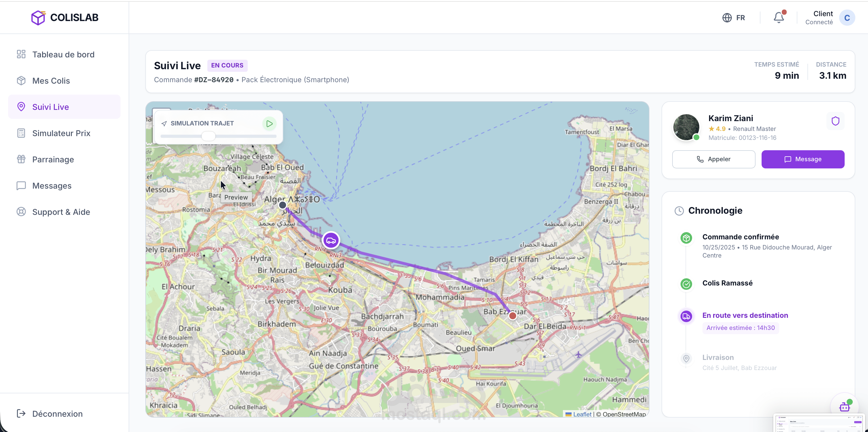Viewport: 868px width, 432px height.
Task: Click the notification bell icon
Action: [778, 18]
